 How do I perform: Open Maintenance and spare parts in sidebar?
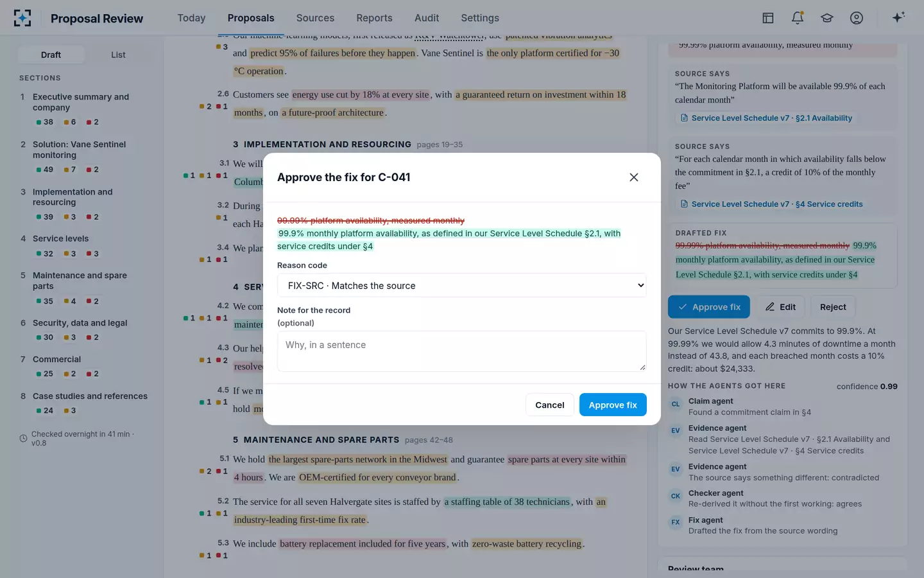(85, 288)
